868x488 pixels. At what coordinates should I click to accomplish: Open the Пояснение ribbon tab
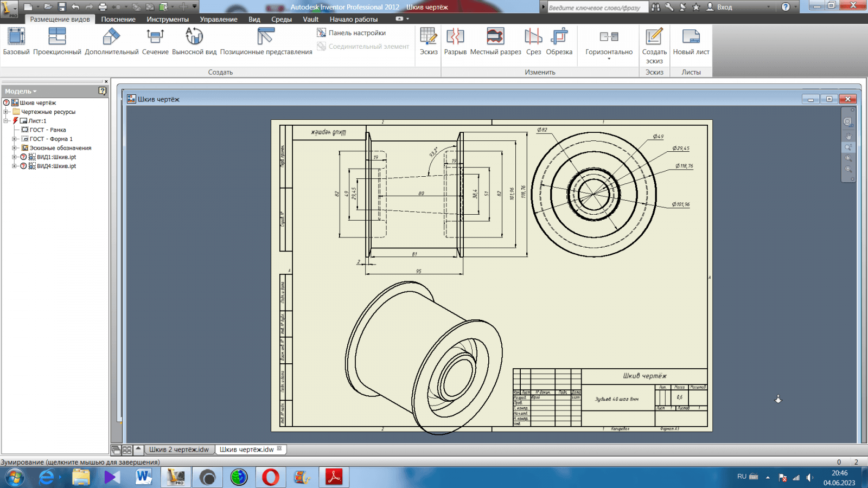pos(118,20)
